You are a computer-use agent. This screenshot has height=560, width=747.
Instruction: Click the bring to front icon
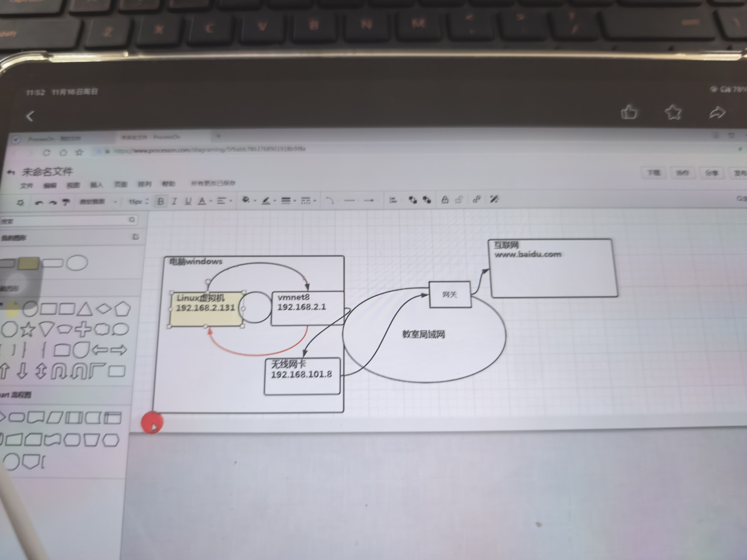coord(413,200)
